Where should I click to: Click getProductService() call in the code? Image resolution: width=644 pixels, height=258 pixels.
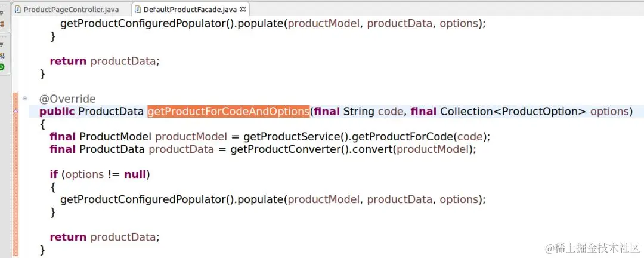click(x=282, y=137)
